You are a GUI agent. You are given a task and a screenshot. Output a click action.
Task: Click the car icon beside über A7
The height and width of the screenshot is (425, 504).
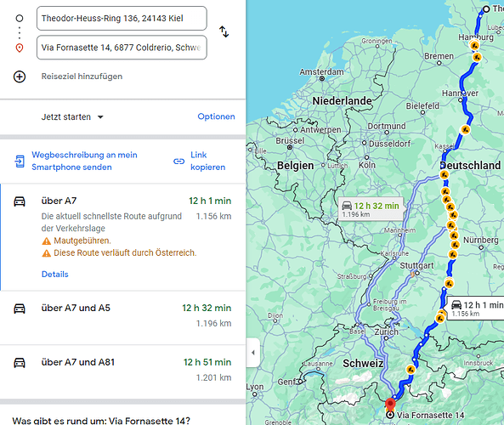(x=20, y=201)
